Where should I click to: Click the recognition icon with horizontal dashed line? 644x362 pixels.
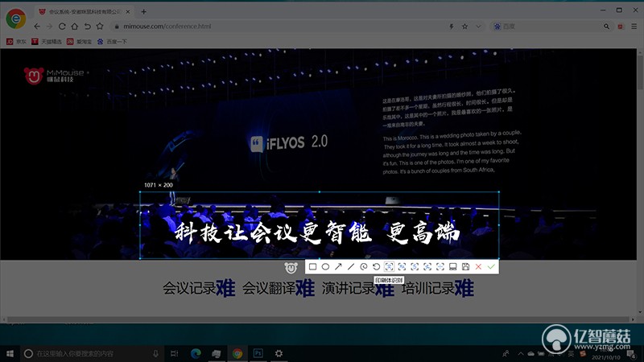440,267
